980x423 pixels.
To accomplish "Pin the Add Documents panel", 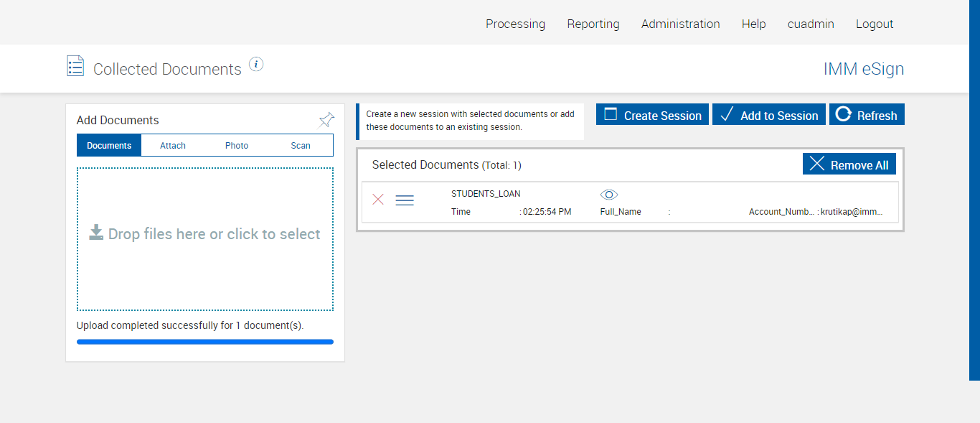I will pos(326,119).
